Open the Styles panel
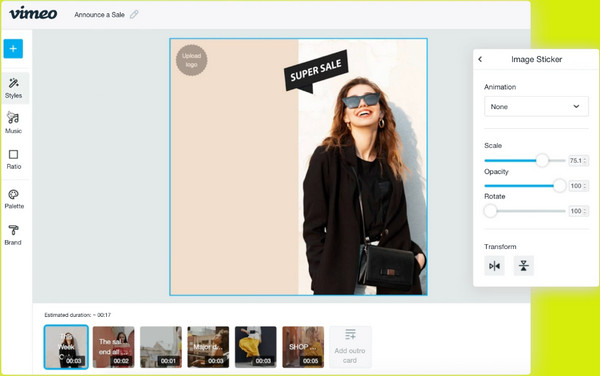Screen dimensions: 600x376 click(x=14, y=88)
